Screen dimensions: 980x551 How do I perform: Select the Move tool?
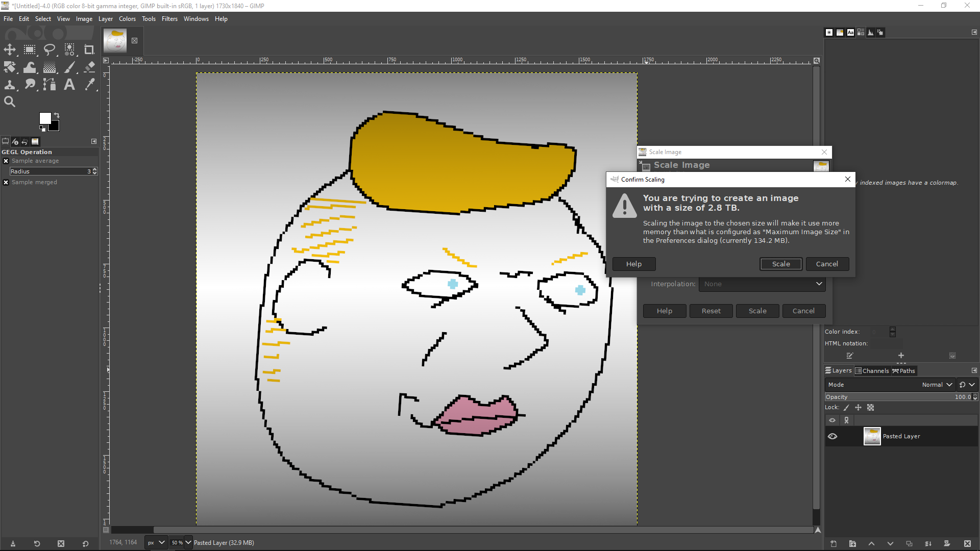click(x=10, y=49)
